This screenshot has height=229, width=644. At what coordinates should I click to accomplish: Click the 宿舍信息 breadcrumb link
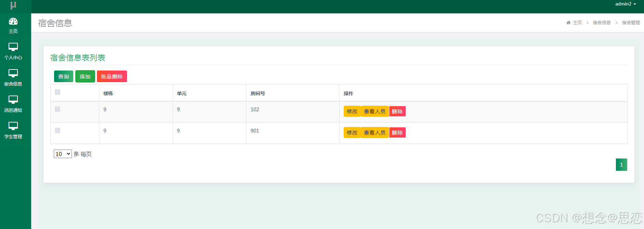coord(602,23)
